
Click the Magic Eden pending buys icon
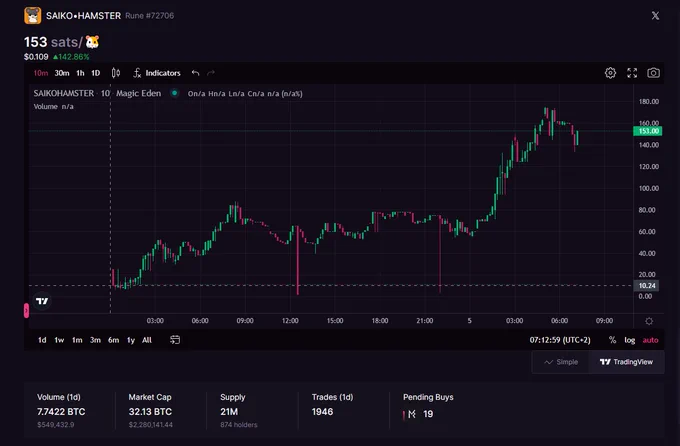pyautogui.click(x=412, y=414)
